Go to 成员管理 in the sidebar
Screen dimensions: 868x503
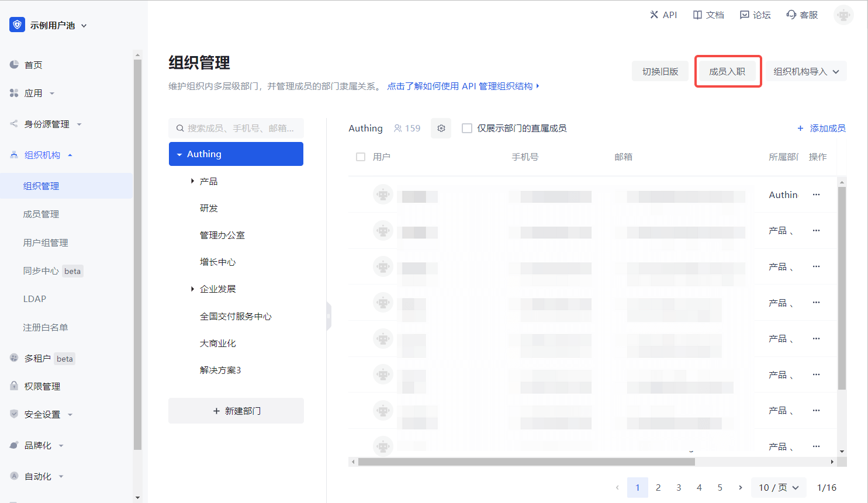41,214
